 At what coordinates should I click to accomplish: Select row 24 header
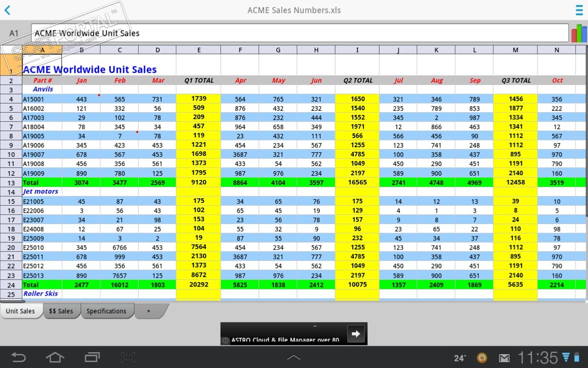point(11,285)
